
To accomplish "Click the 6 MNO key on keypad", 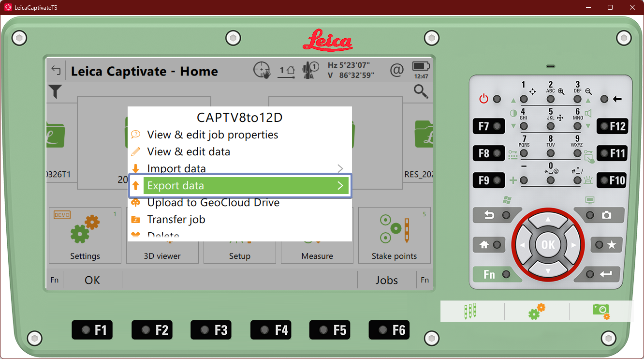I will 577,126.
